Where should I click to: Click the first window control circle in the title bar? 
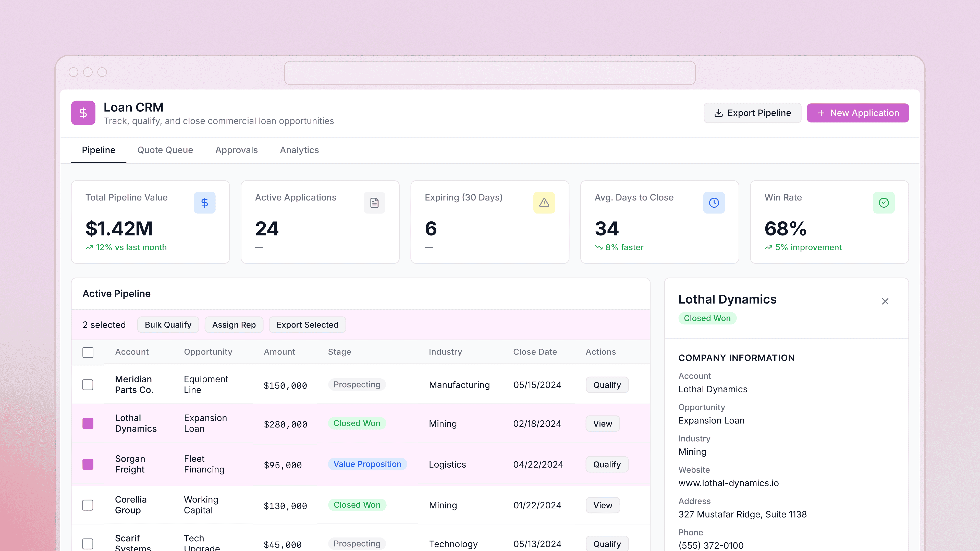(x=73, y=72)
